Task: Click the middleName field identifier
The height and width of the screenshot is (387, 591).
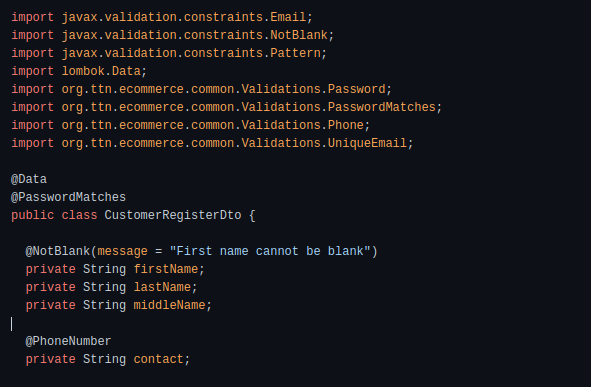Action: (x=169, y=305)
